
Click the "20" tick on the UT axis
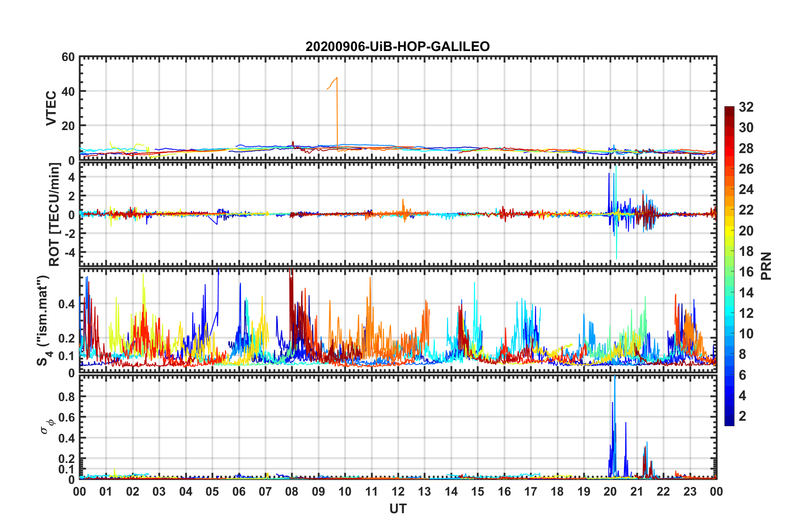pyautogui.click(x=611, y=491)
